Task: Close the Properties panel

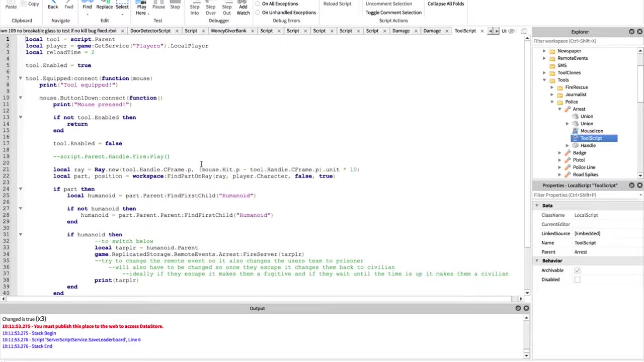Action: point(639,186)
